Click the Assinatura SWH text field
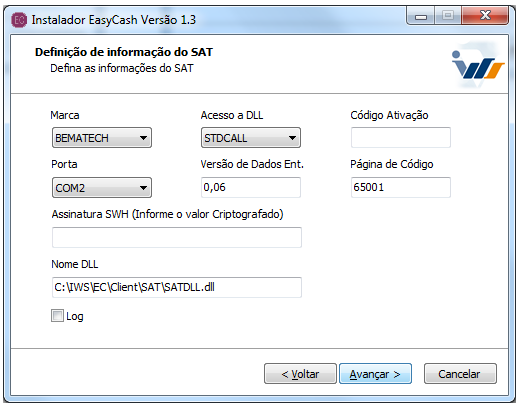 coord(177,238)
